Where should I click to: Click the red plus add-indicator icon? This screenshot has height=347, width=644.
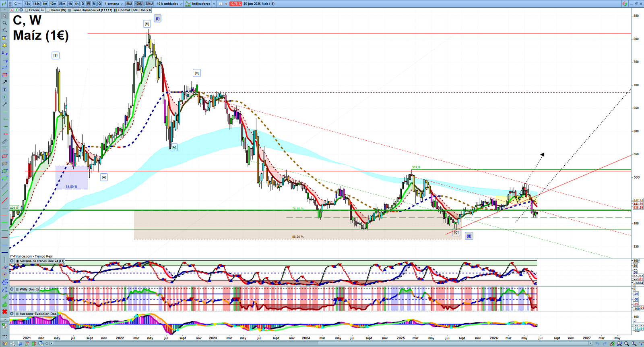[12, 10]
